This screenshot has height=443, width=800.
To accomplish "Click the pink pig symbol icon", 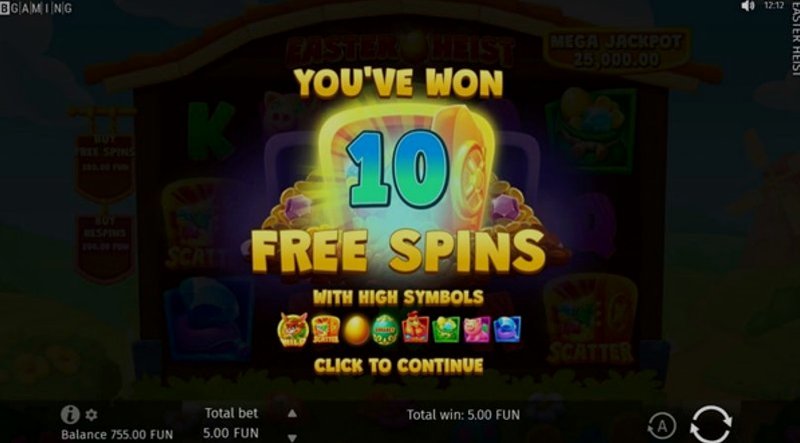I will pos(477,329).
